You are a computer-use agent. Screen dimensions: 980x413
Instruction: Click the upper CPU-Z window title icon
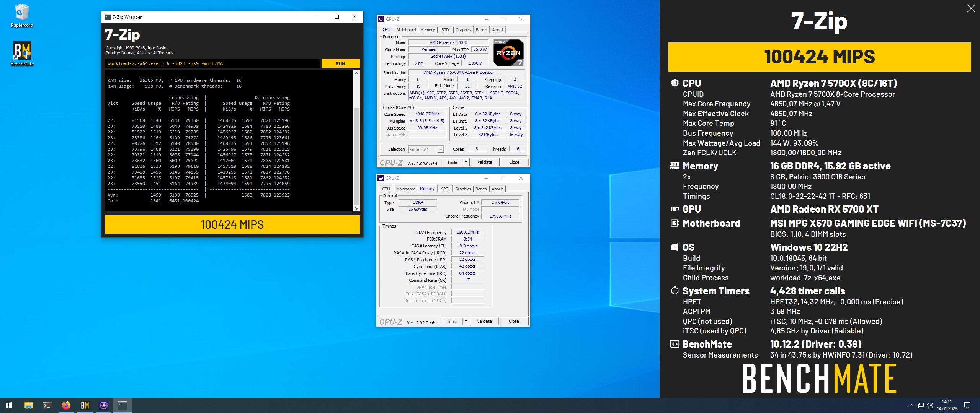[381, 19]
